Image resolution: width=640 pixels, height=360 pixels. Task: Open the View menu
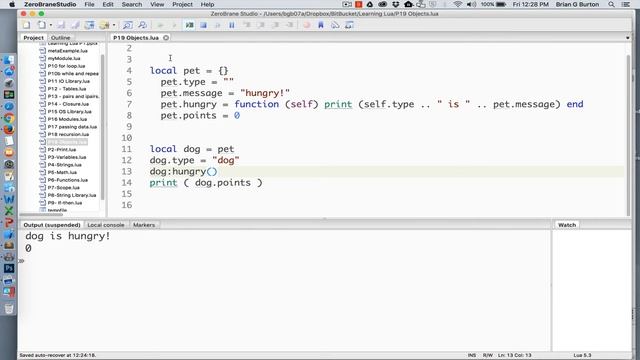157,4
